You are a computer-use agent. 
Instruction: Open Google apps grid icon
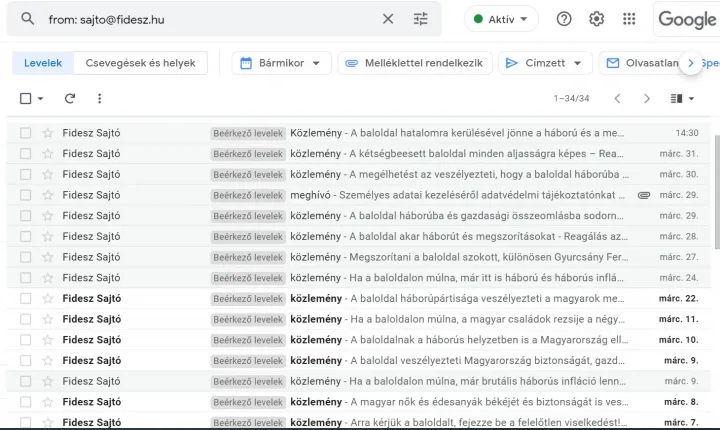click(x=629, y=19)
